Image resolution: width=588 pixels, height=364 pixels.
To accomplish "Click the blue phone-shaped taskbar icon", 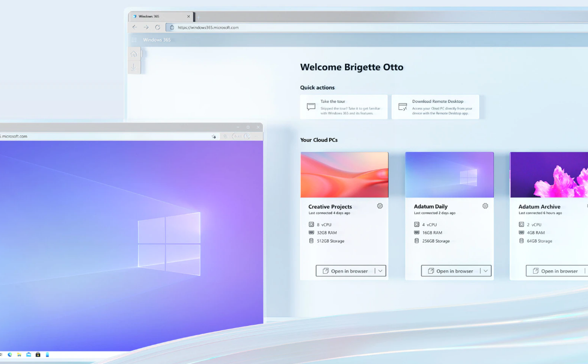I will (x=47, y=354).
